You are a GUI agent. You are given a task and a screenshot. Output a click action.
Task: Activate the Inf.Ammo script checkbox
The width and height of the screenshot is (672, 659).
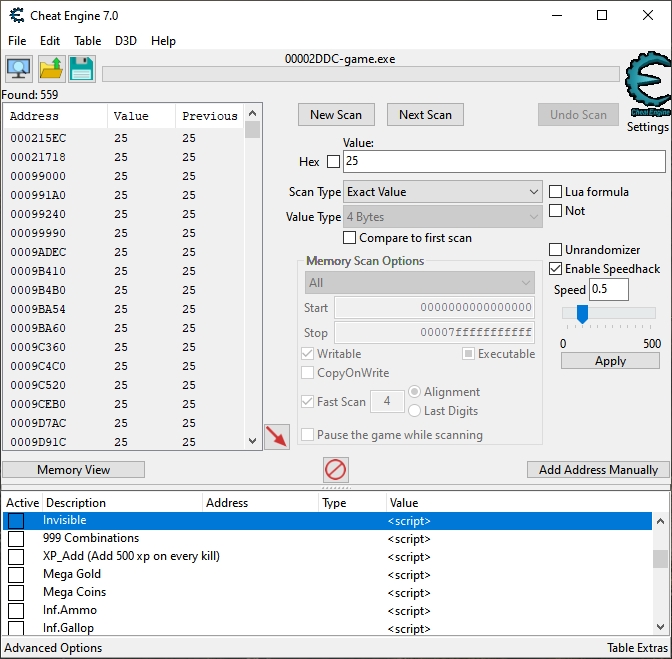[16, 611]
